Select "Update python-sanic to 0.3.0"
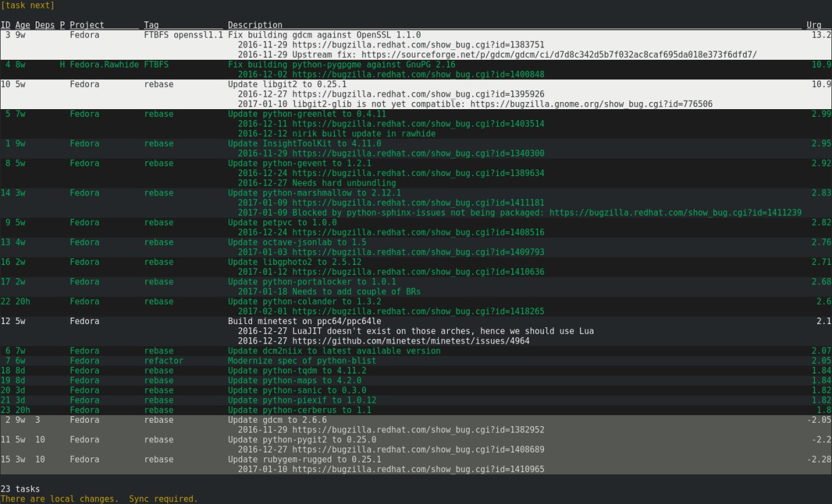 (x=297, y=390)
